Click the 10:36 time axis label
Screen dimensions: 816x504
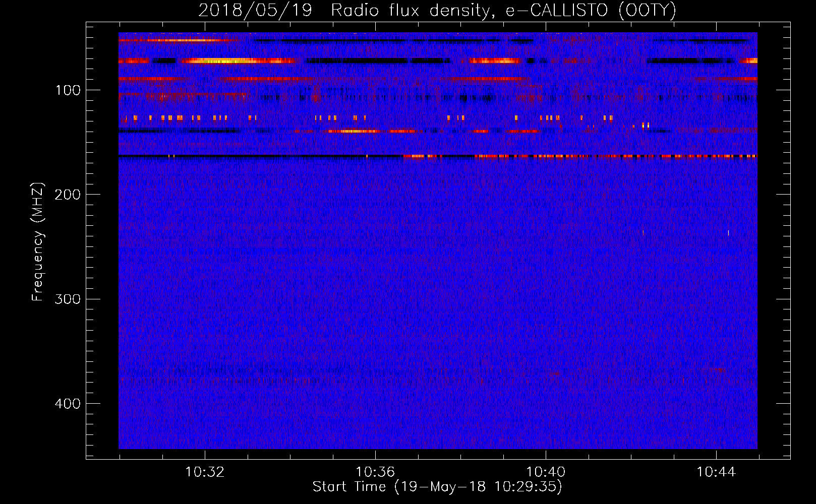[x=375, y=472]
